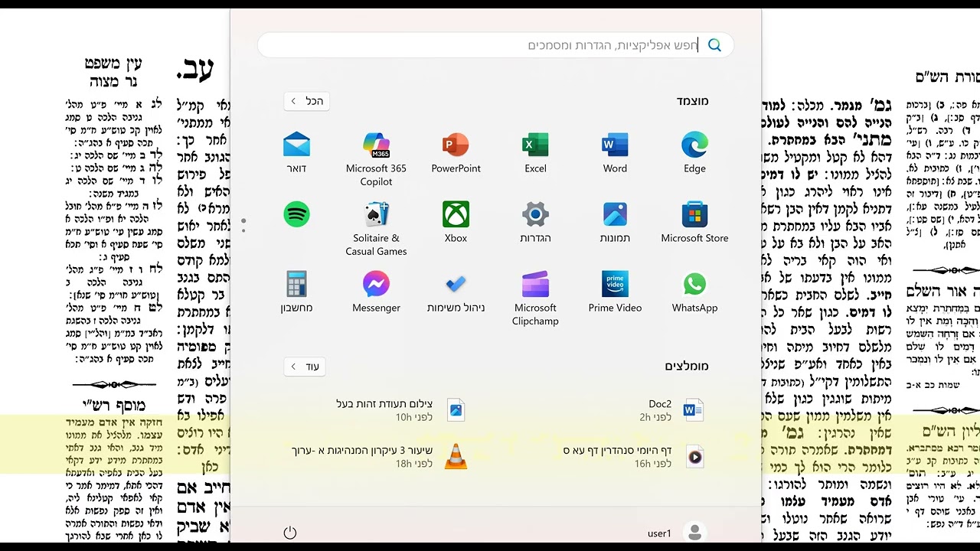This screenshot has width=980, height=551.
Task: Launch Word from pinned apps
Action: [x=615, y=153]
